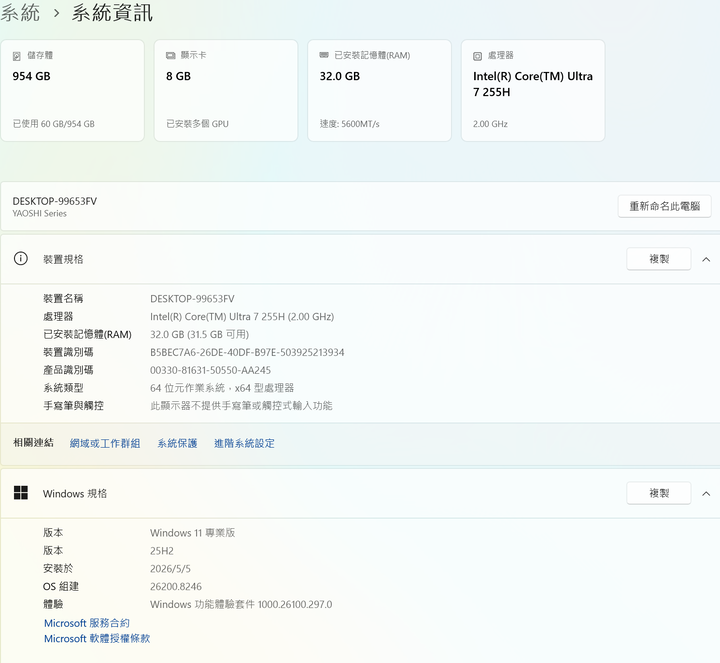Collapse the Windows 規格 section
Image resolution: width=720 pixels, height=663 pixels.
(x=706, y=494)
